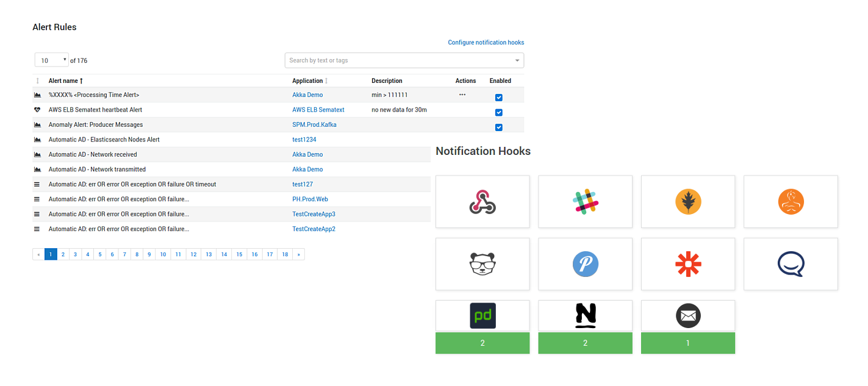Click chart icon for Network transmitted row

37,170
